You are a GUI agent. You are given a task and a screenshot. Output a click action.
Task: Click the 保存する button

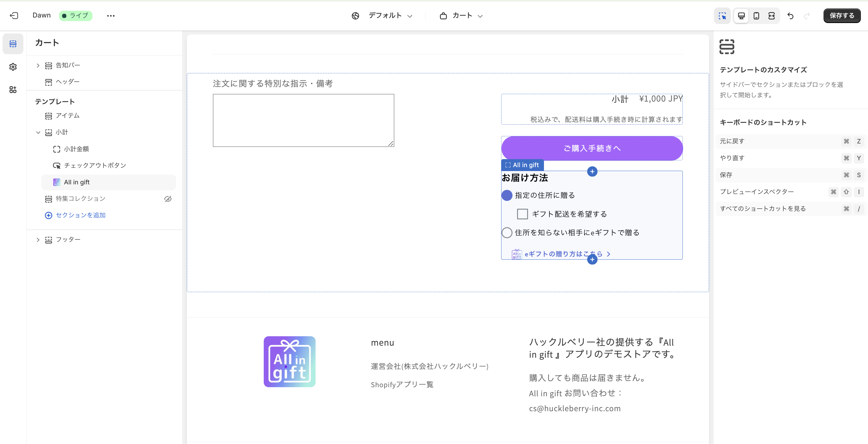click(x=841, y=16)
